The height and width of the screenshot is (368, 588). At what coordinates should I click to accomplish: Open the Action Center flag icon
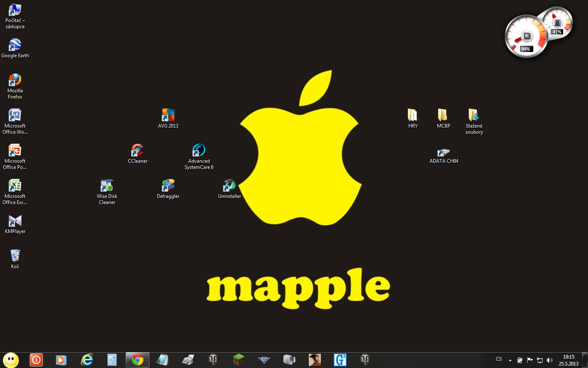pyautogui.click(x=530, y=360)
